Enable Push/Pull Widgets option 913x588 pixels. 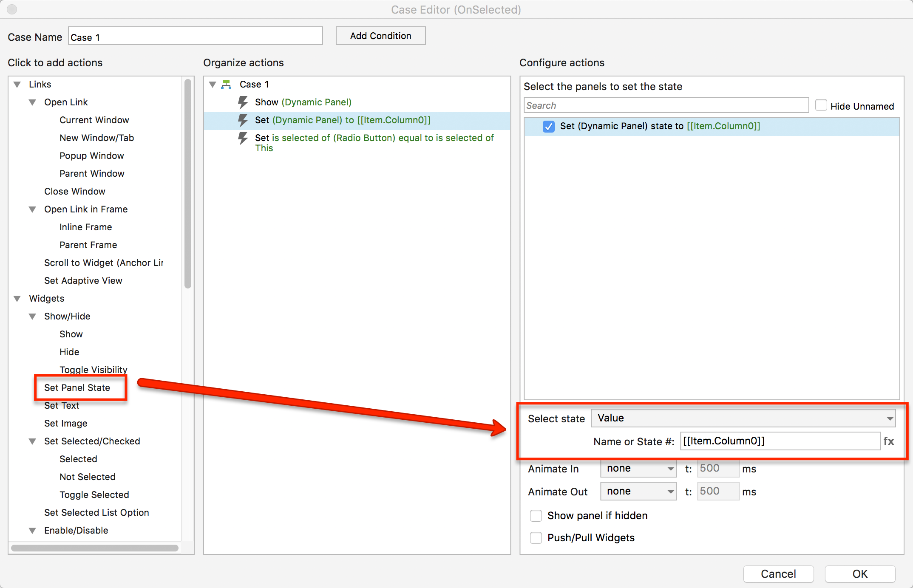click(x=536, y=538)
